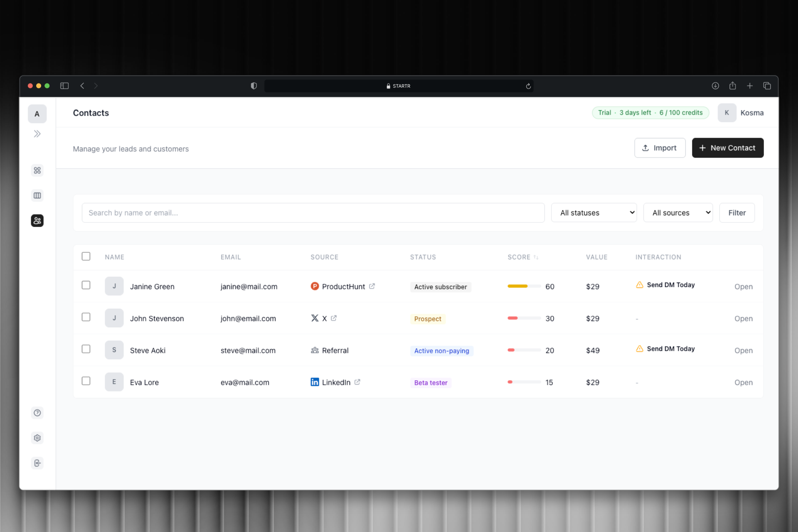The width and height of the screenshot is (798, 532).
Task: Tick Steve Aoki's row checkbox
Action: (x=86, y=349)
